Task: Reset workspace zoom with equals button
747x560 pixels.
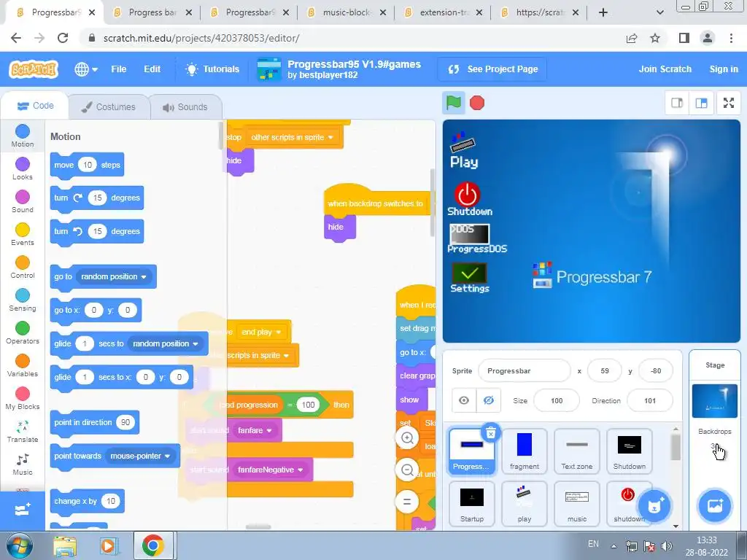Action: [x=407, y=502]
